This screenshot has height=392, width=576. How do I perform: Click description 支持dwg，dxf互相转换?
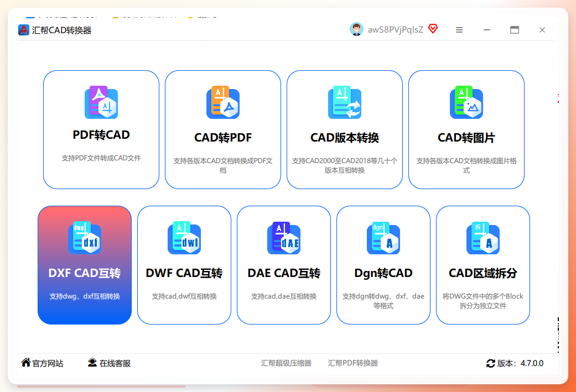tap(85, 296)
